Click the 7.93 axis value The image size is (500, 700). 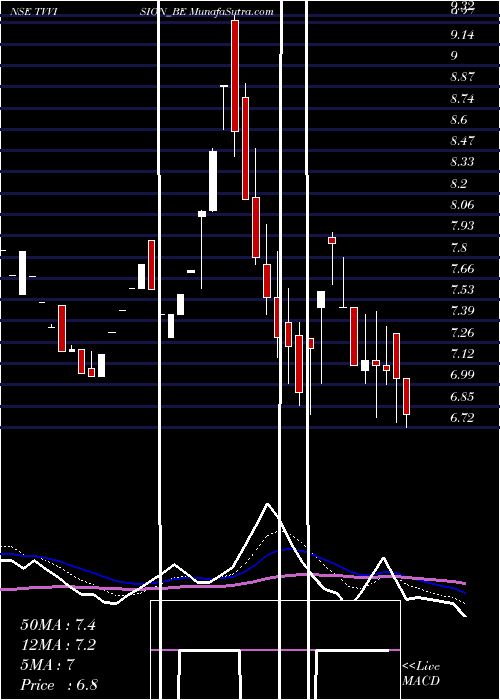click(462, 225)
